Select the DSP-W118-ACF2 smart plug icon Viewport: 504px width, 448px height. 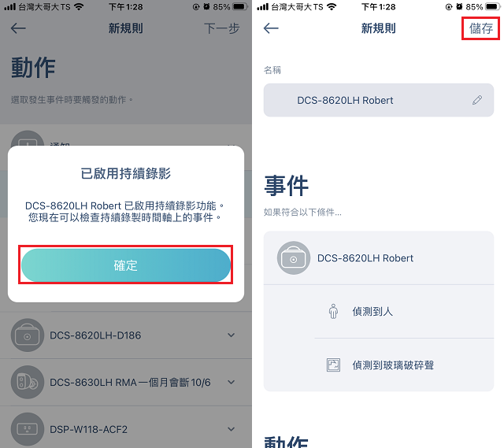(x=28, y=429)
